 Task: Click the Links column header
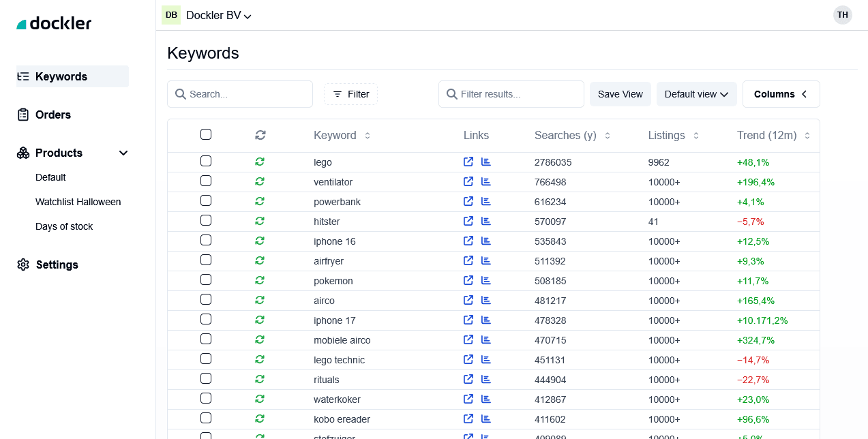coord(476,135)
